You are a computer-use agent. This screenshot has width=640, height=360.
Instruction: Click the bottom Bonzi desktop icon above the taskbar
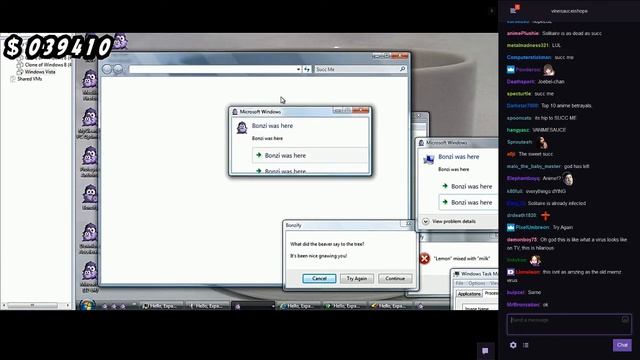[90, 272]
